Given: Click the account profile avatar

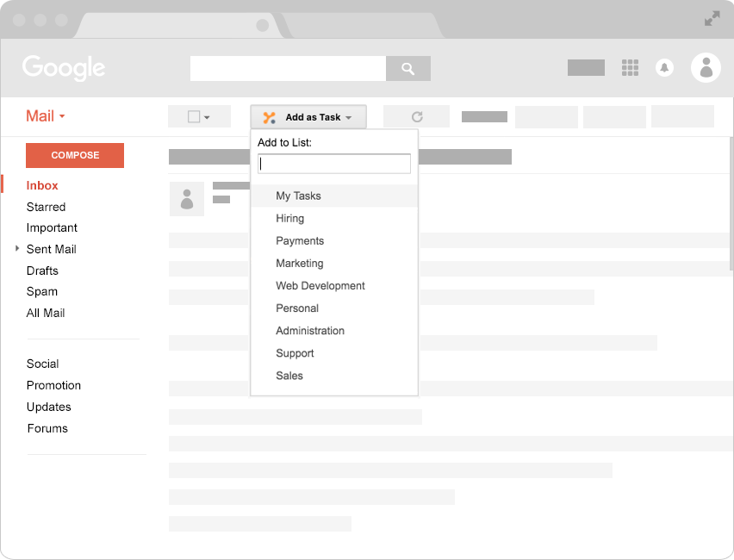Looking at the screenshot, I should click(706, 68).
